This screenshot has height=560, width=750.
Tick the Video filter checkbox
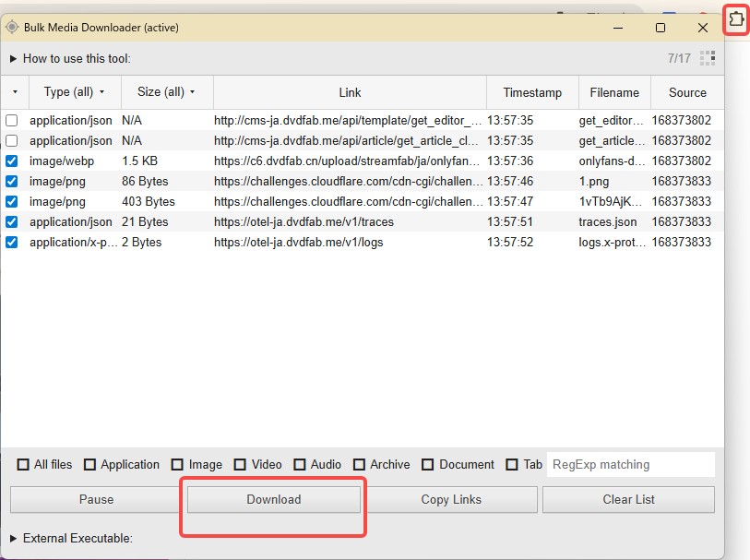(x=240, y=465)
